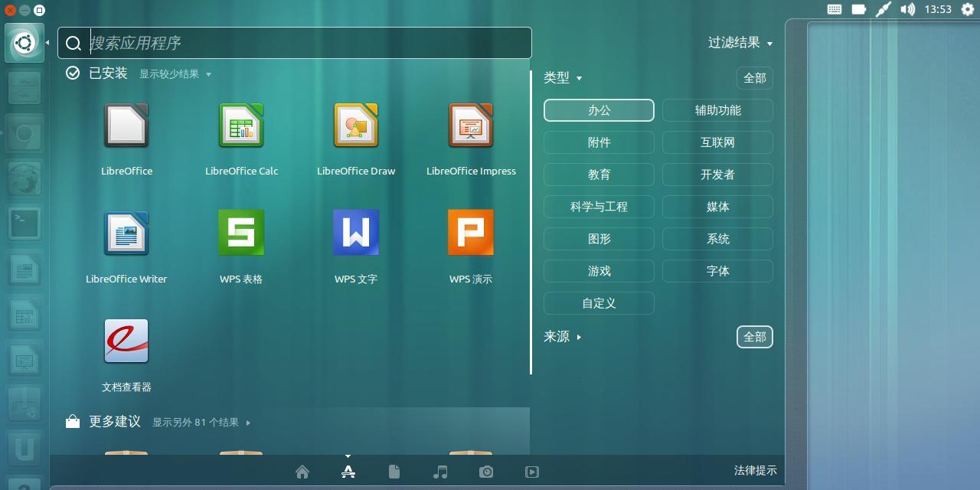Click the Writer icon in the launcher
This screenshot has height=490, width=980.
[24, 269]
